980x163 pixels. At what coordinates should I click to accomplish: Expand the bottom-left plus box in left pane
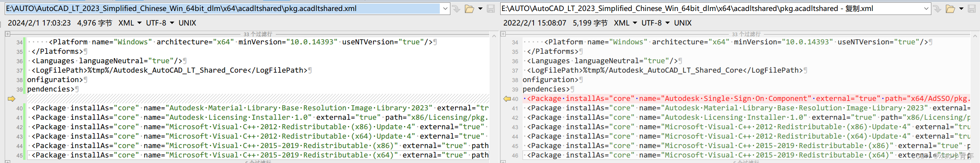click(7, 161)
